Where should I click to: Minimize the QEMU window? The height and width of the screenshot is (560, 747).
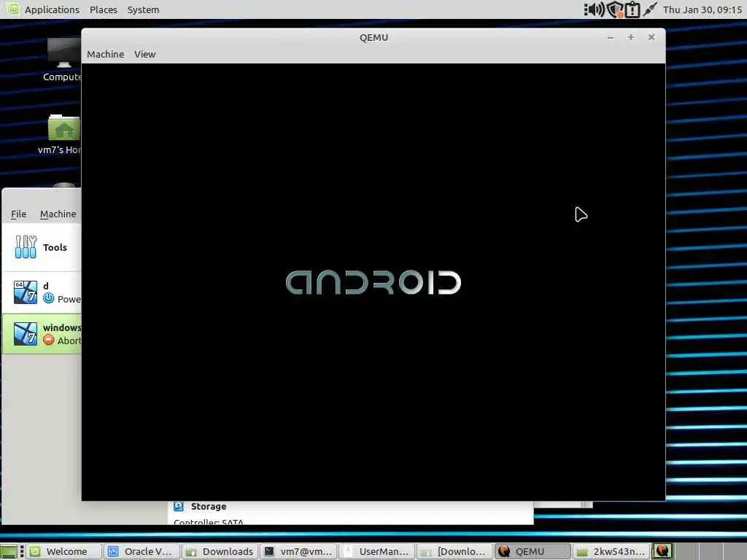(611, 38)
